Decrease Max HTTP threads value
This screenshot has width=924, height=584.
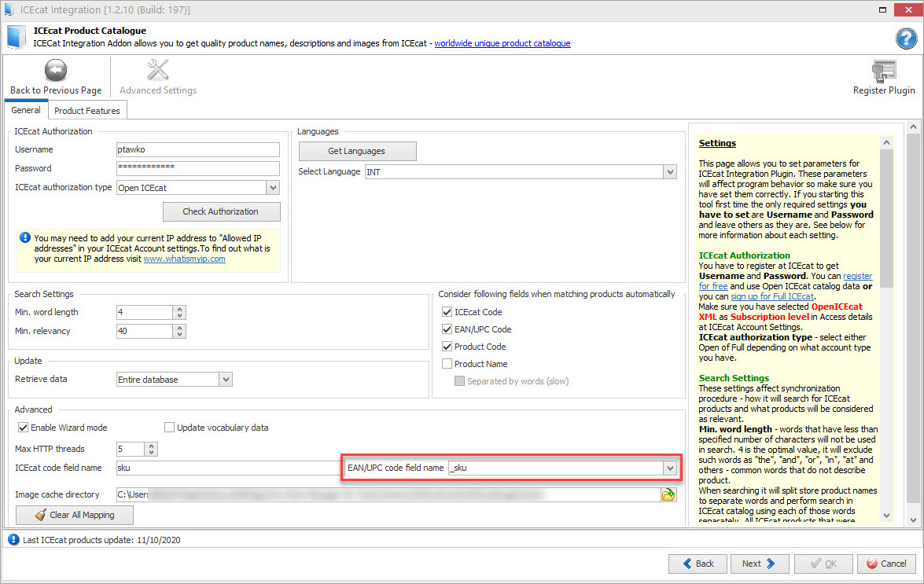click(x=152, y=453)
